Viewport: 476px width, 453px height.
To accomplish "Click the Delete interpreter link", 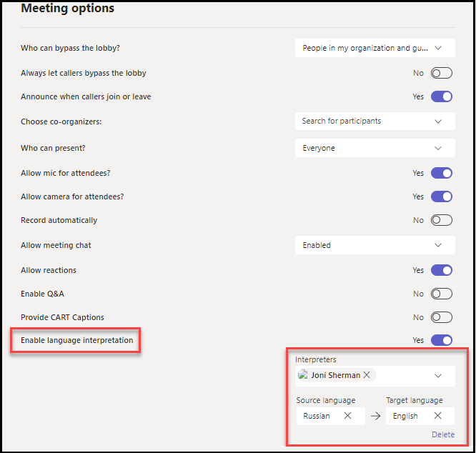I will pyautogui.click(x=443, y=434).
